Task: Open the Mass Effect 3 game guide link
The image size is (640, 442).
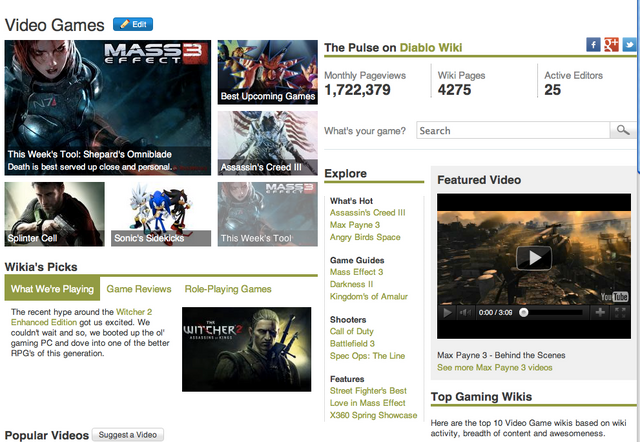Action: pos(356,272)
